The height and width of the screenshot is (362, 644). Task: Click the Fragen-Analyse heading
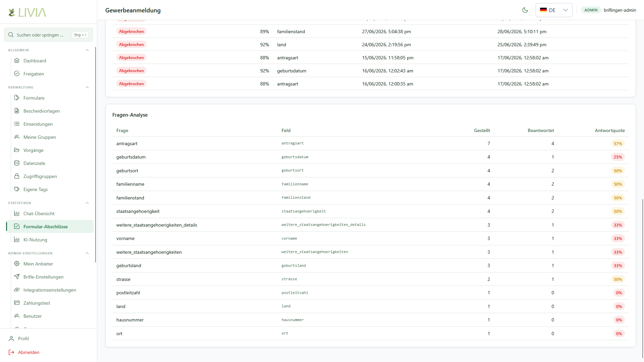pos(130,115)
